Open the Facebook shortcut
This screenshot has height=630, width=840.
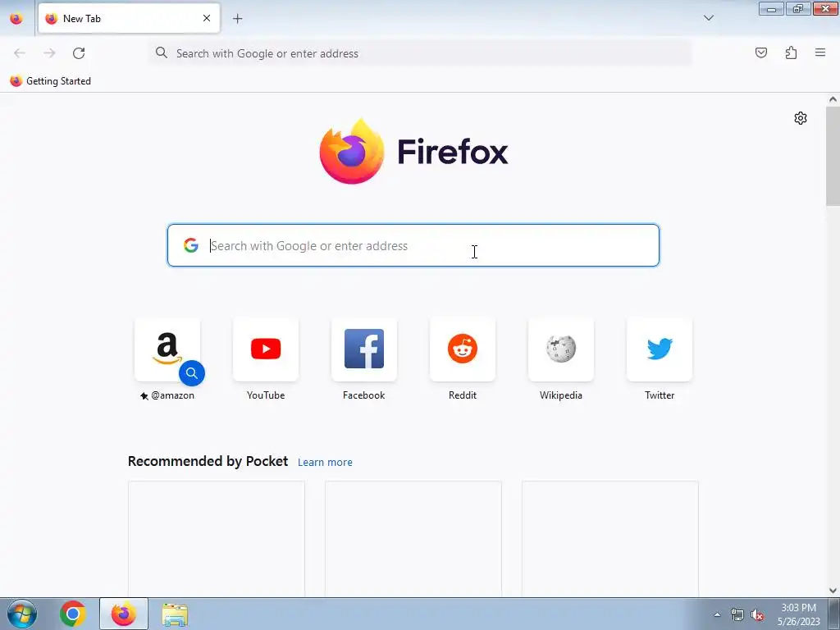[364, 349]
